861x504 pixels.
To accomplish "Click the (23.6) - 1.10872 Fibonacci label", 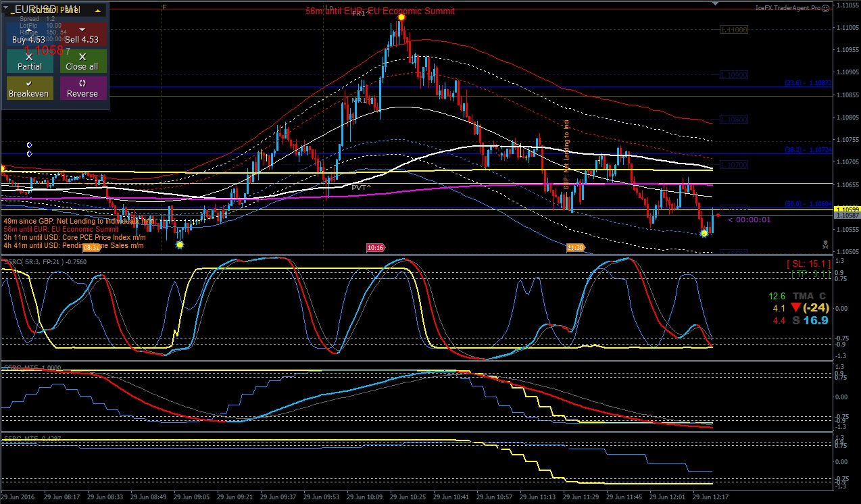I will pos(808,83).
